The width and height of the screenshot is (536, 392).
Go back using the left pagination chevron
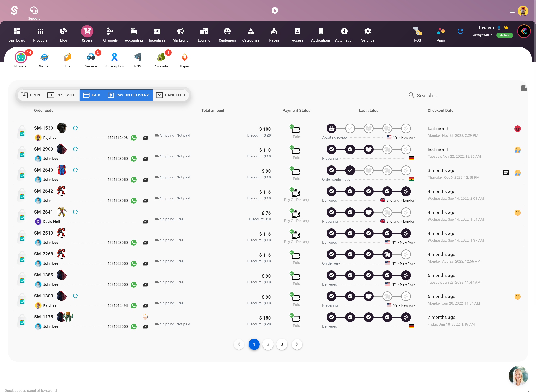click(x=239, y=344)
